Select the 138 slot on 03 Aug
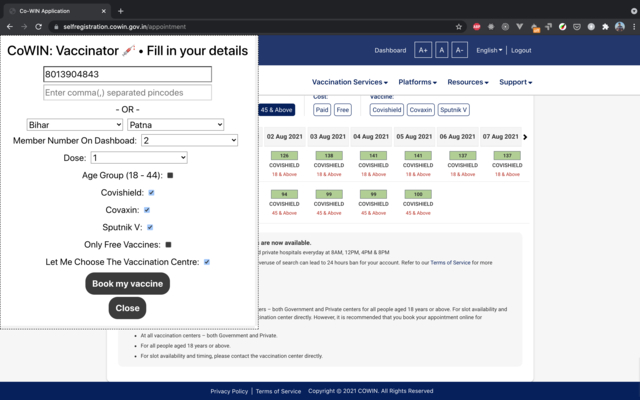The image size is (640, 400). tap(329, 156)
